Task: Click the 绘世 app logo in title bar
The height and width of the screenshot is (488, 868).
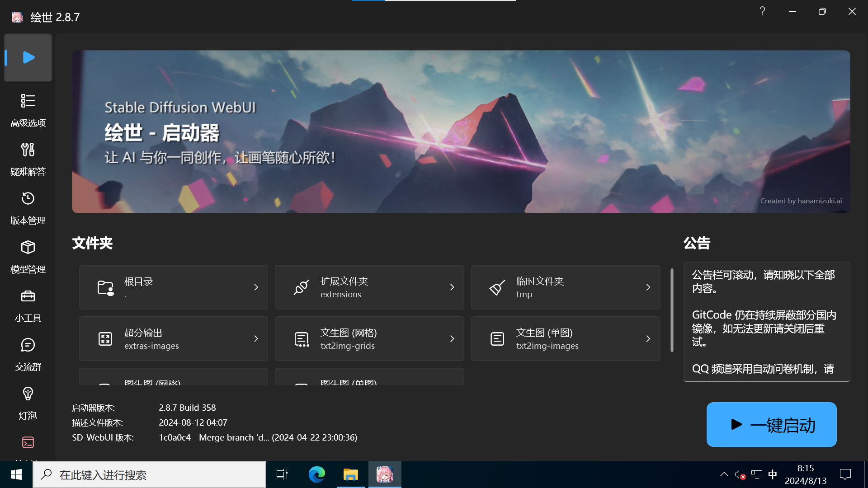Action: click(17, 17)
